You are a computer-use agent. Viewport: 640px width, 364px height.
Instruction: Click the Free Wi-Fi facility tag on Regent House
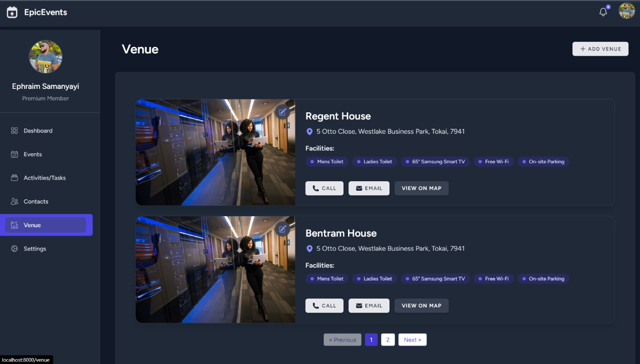(x=493, y=161)
